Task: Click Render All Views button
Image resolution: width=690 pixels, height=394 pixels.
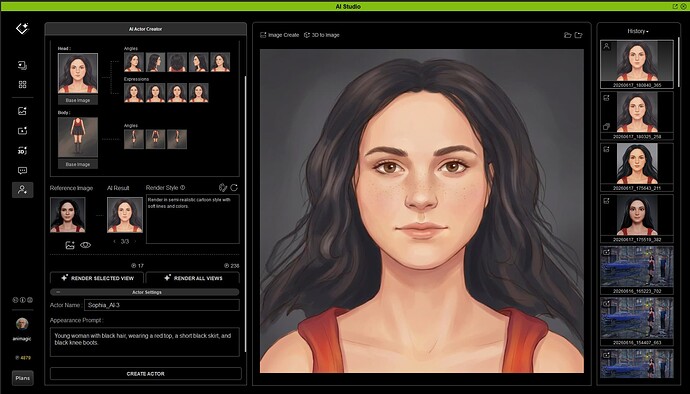Action: coord(193,278)
